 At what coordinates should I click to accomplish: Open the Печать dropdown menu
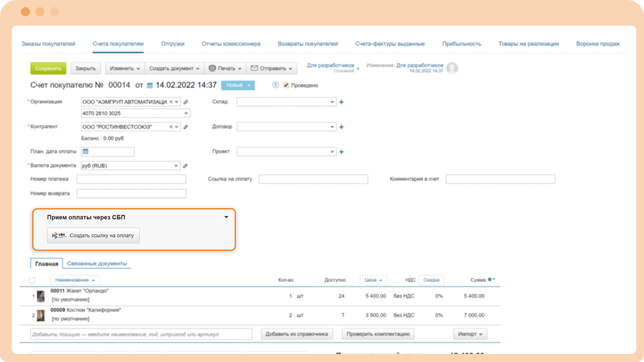pyautogui.click(x=225, y=68)
